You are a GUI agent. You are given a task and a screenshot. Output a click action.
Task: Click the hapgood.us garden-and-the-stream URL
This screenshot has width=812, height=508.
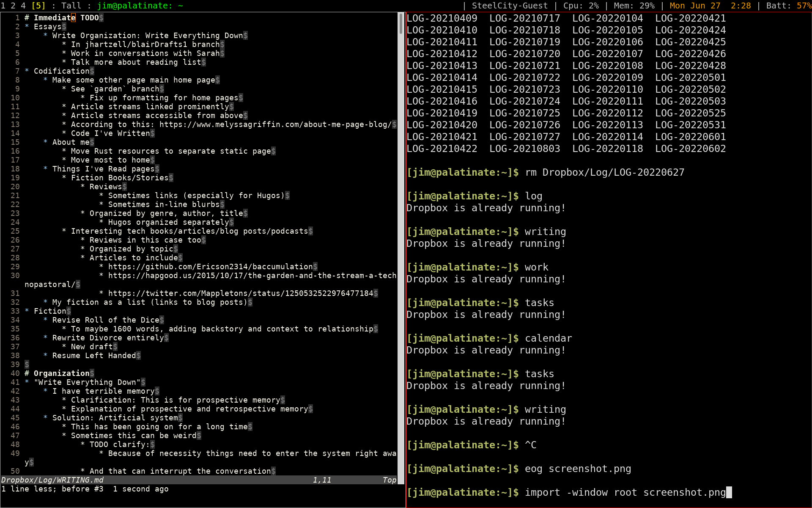point(252,276)
